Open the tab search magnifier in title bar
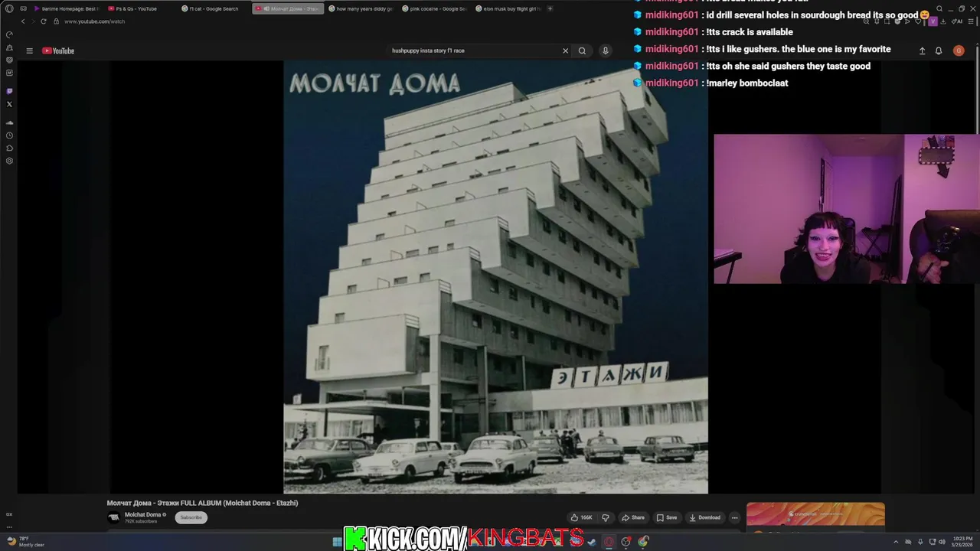Image resolution: width=980 pixels, height=551 pixels. 939,8
